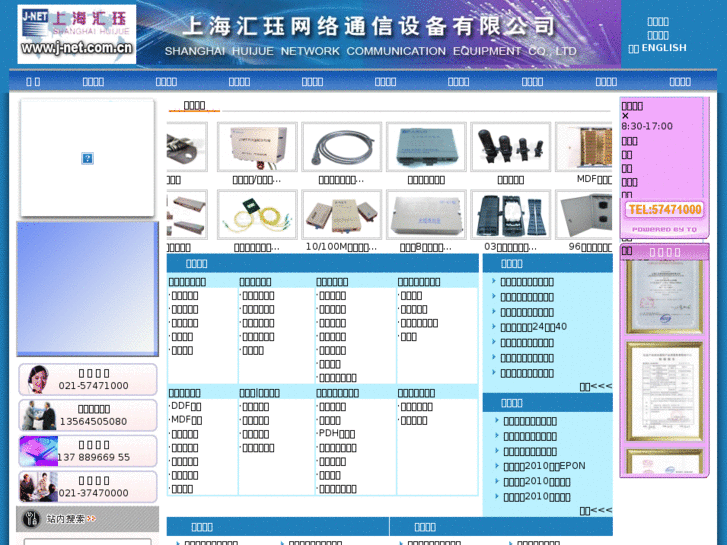Open the gray 96 cabinet product thumbnail
Image resolution: width=727 pixels, height=545 pixels.
point(584,215)
